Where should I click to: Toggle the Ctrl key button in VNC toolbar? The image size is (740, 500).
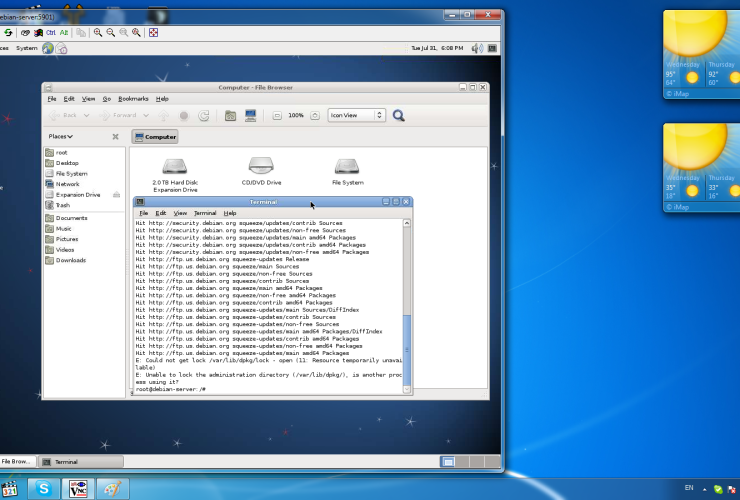click(51, 32)
